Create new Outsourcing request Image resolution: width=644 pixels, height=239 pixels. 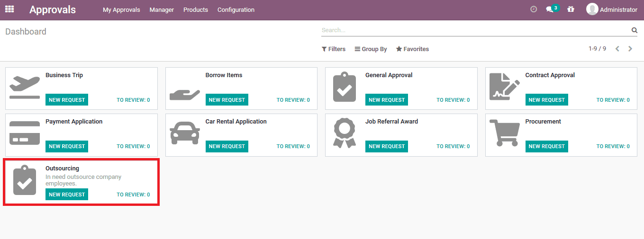pos(67,195)
